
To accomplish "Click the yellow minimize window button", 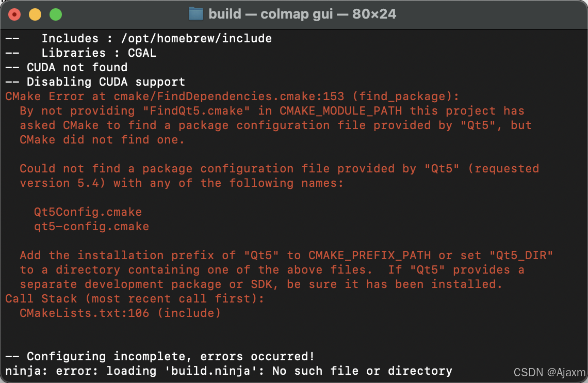I will [35, 14].
